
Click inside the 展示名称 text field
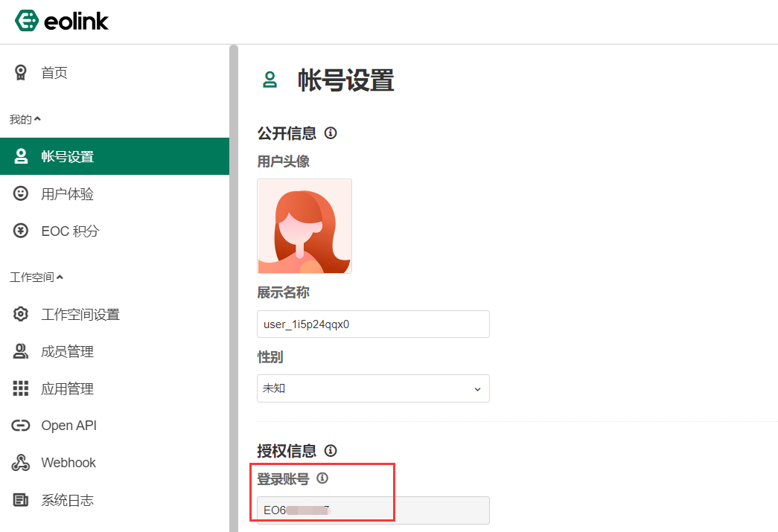(x=372, y=324)
